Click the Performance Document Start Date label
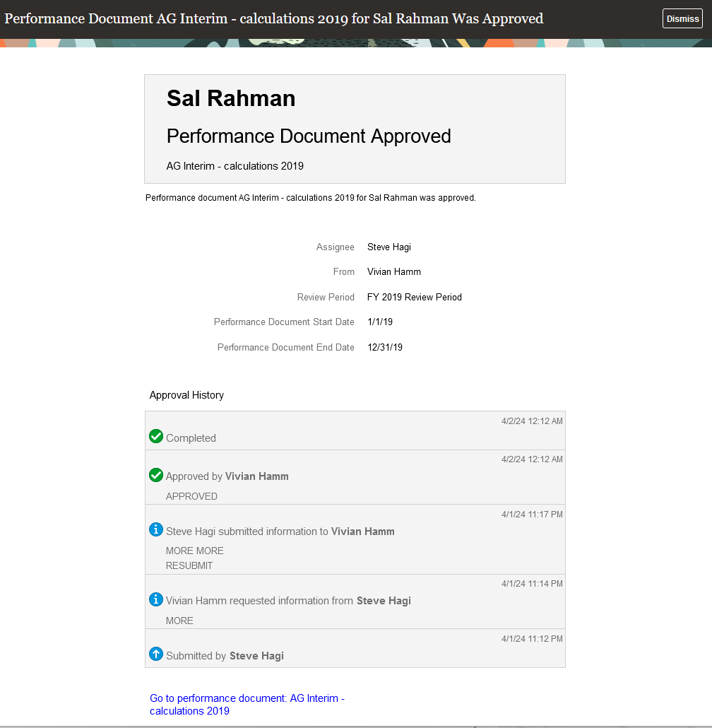Viewport: 712px width, 728px height. click(284, 322)
